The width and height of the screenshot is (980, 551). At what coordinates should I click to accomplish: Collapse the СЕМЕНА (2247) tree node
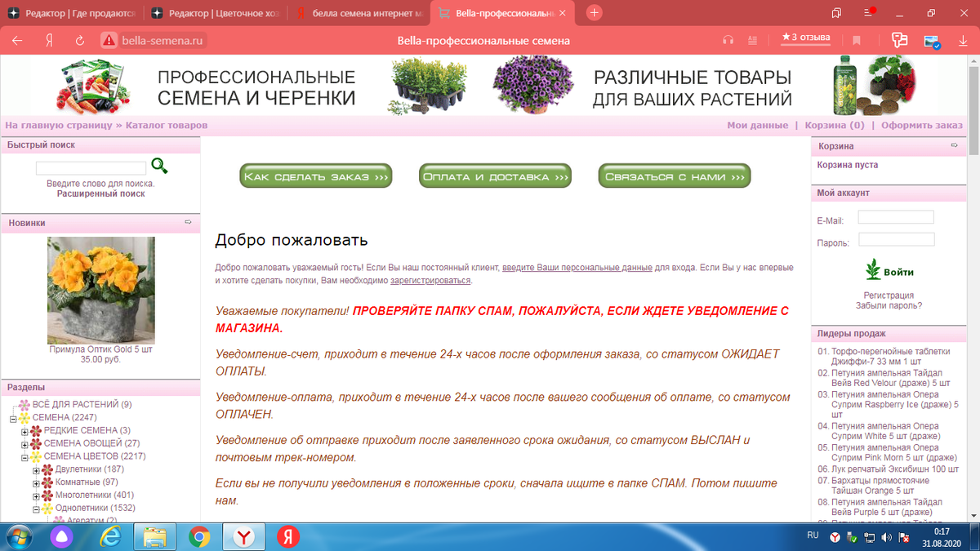click(x=13, y=419)
